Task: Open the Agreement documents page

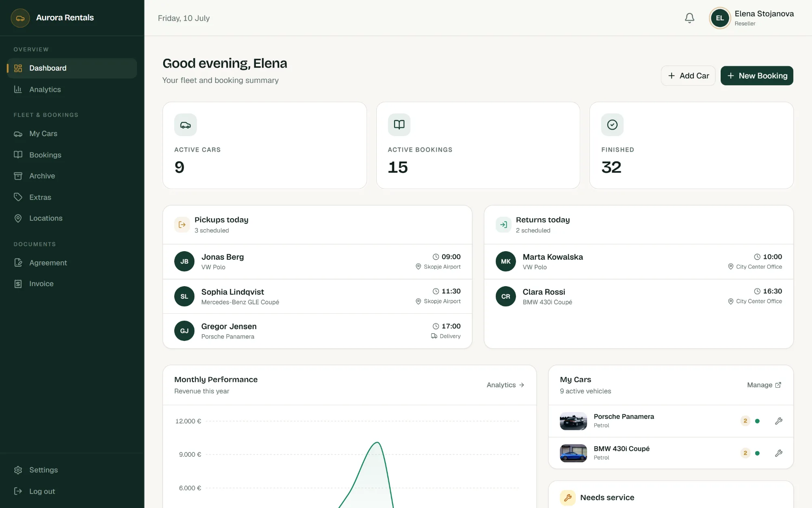Action: (x=72, y=263)
